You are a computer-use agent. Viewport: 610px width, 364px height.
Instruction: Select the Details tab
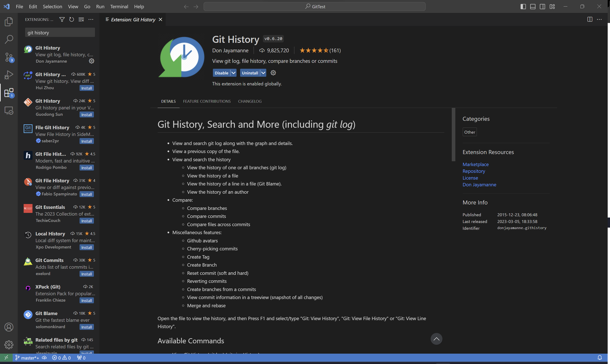[x=168, y=101]
